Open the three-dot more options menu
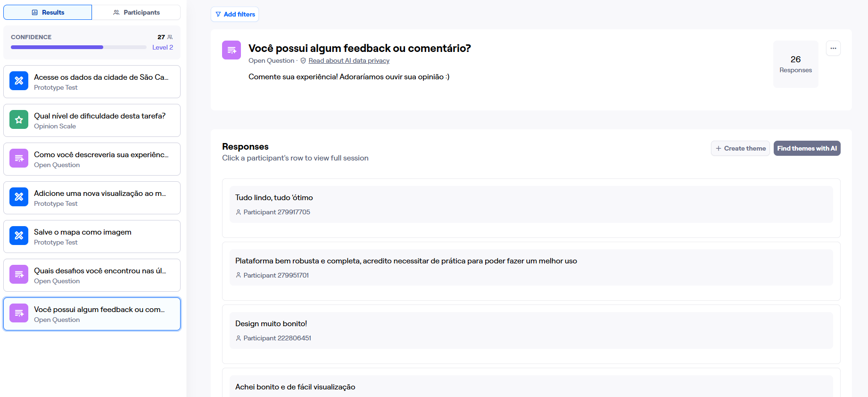The width and height of the screenshot is (868, 397). tap(833, 48)
